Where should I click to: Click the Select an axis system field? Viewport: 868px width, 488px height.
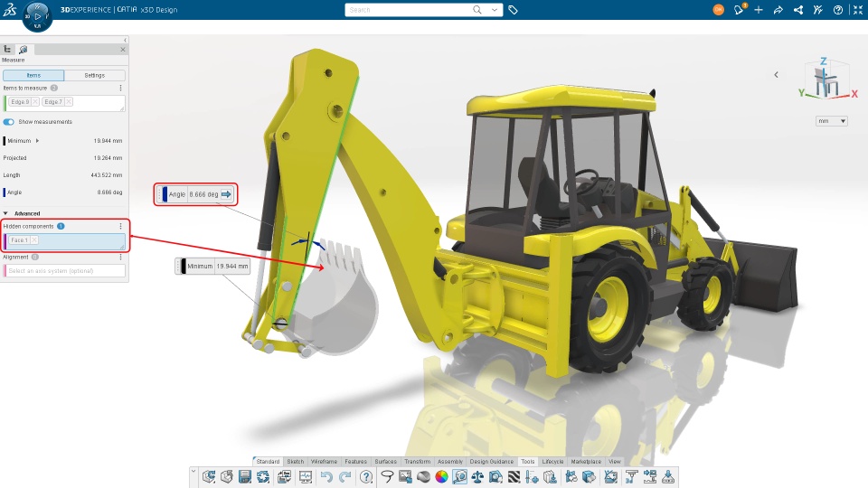click(x=65, y=270)
